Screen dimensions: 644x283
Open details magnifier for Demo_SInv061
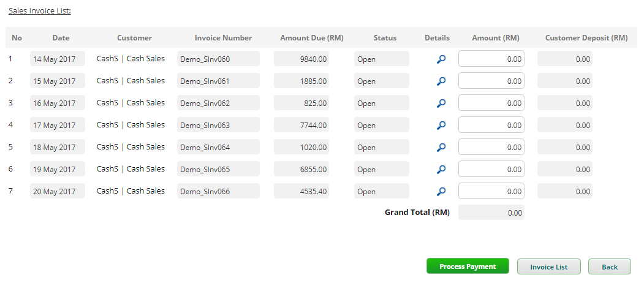(x=441, y=81)
